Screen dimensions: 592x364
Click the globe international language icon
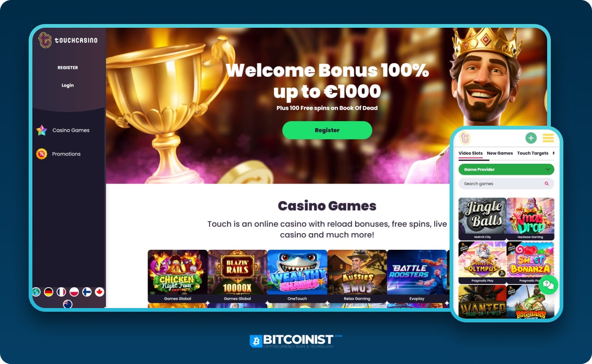click(x=36, y=292)
